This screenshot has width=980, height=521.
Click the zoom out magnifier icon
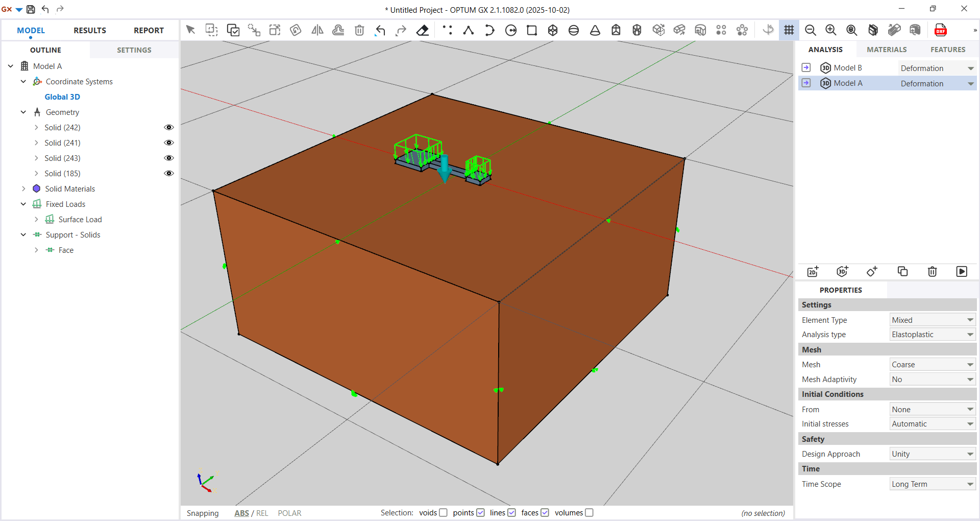(810, 30)
